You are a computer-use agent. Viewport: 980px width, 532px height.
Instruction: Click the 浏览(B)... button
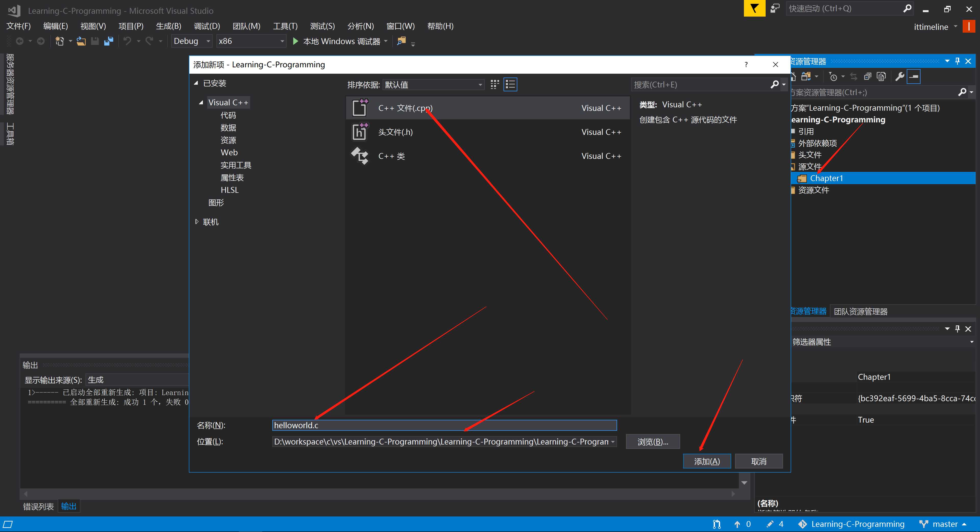(x=653, y=441)
